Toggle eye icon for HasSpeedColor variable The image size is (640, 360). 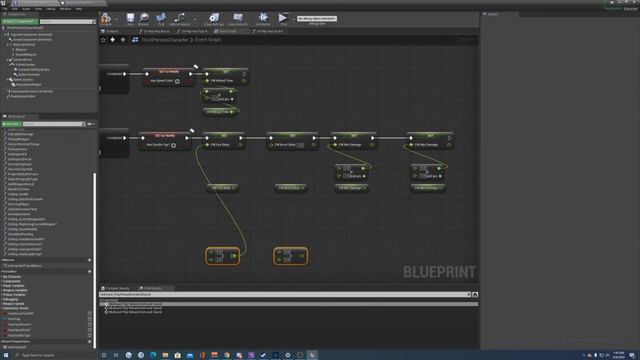[x=89, y=330]
